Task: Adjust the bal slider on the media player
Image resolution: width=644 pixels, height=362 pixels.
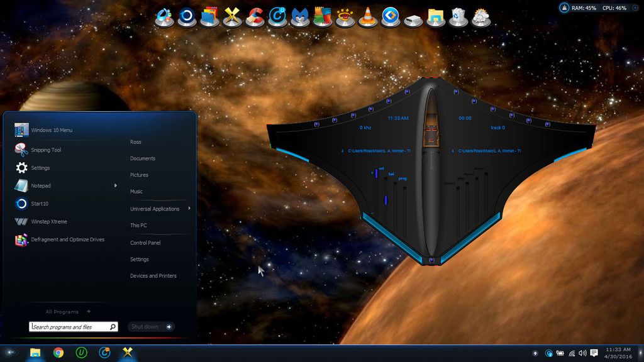Action: [x=386, y=200]
